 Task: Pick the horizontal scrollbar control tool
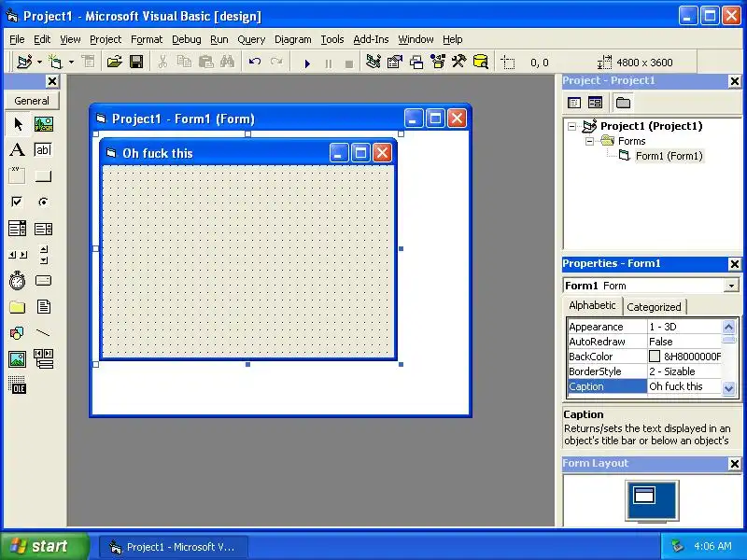point(18,255)
